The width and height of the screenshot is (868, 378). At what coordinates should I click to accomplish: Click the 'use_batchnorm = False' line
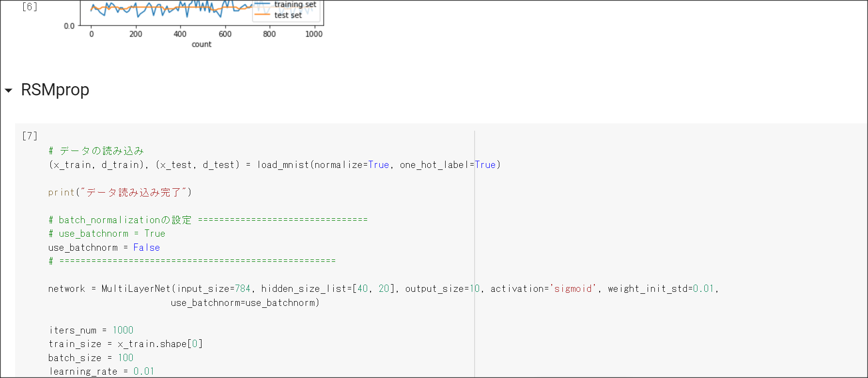pos(104,248)
